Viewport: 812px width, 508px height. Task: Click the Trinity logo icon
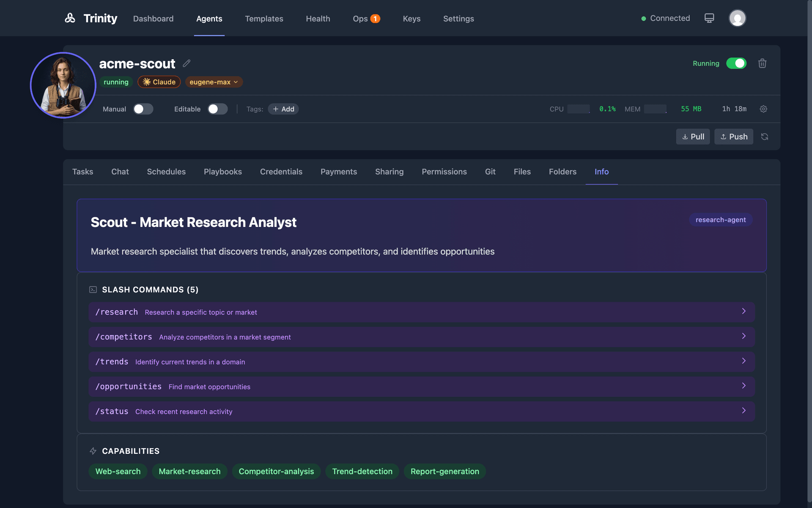pos(70,18)
